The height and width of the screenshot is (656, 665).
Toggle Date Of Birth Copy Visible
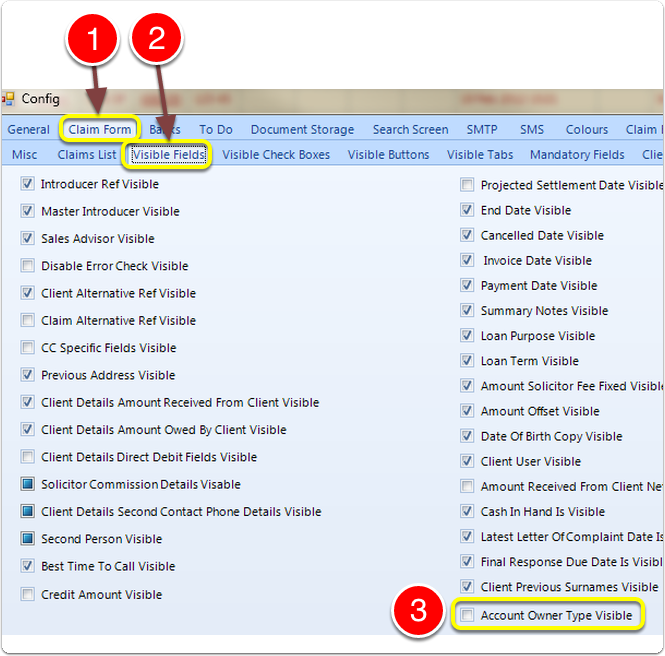[x=467, y=435]
